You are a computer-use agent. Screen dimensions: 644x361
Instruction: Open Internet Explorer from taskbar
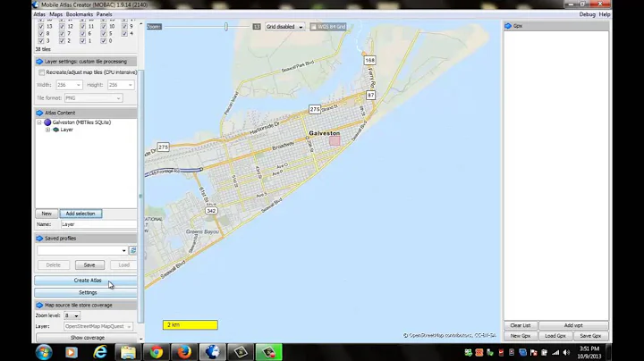100,352
